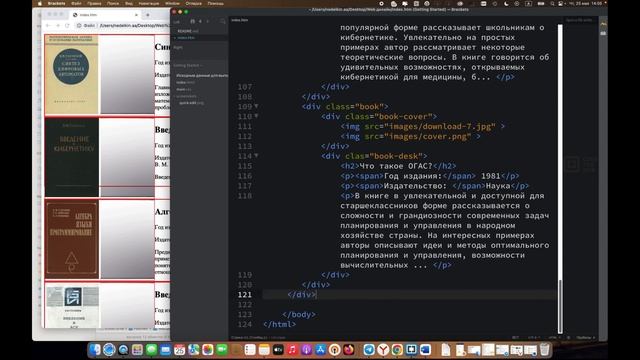The width and height of the screenshot is (640, 360).
Task: Collapse the book-desk div on line 114
Action: [256, 156]
